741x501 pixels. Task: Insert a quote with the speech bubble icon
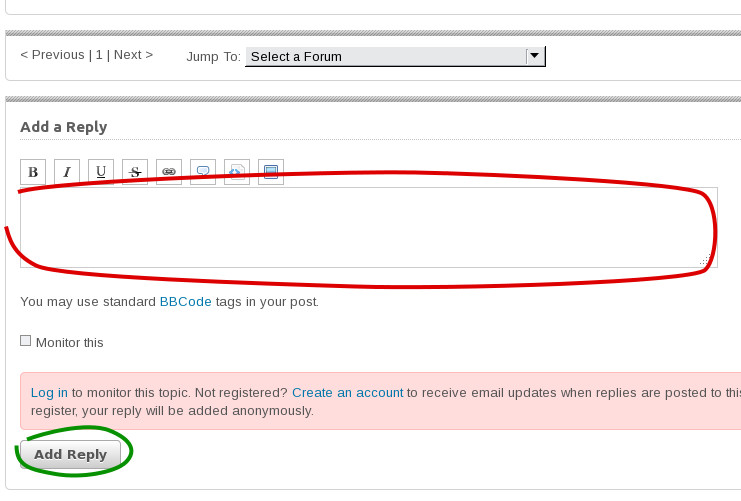tap(203, 172)
